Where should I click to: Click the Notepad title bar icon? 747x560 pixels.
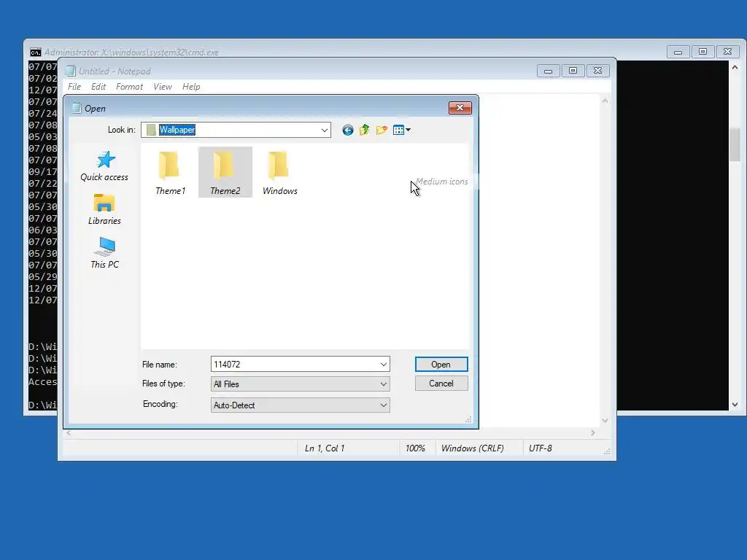(71, 71)
